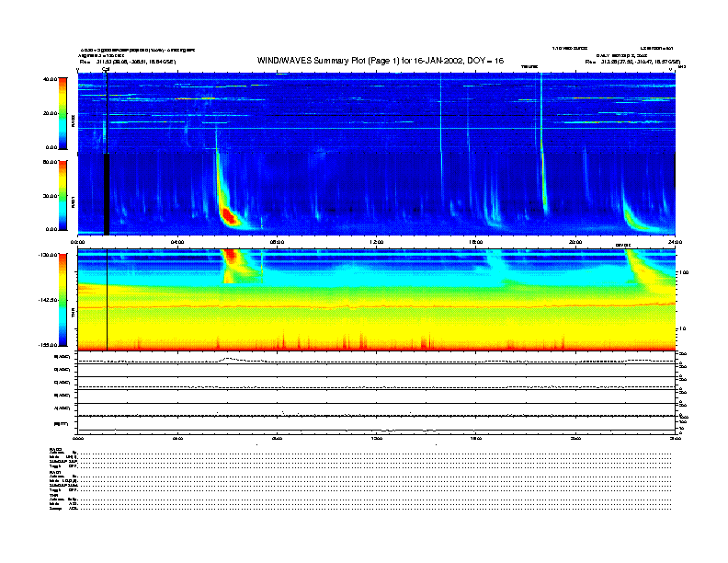Click the 12:00 tick on bottom time axis

[377, 438]
